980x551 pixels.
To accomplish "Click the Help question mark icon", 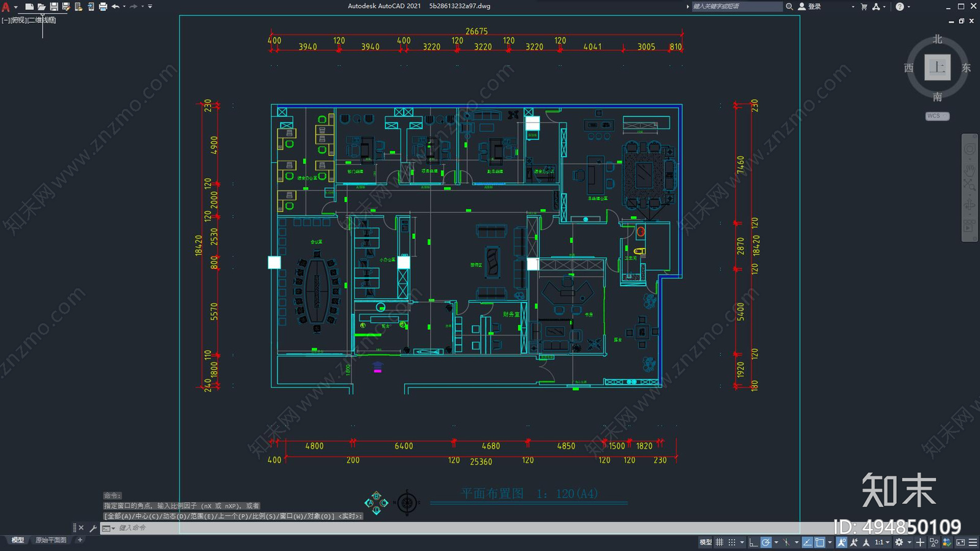I will (899, 7).
